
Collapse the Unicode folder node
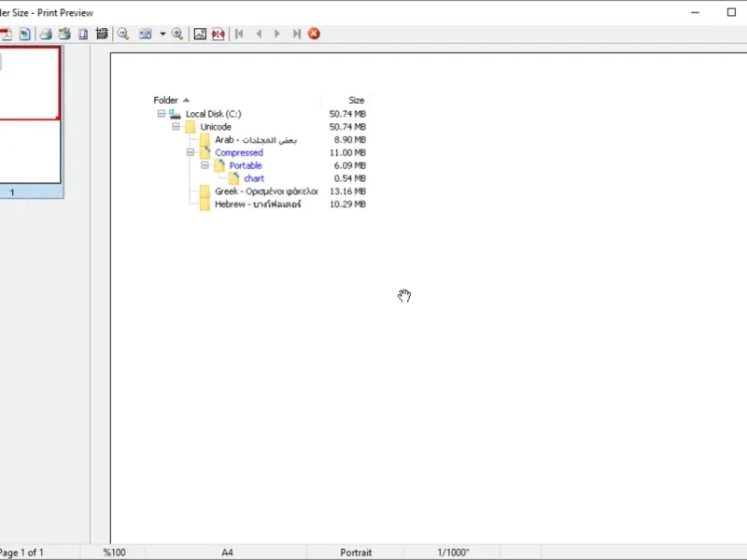(176, 127)
